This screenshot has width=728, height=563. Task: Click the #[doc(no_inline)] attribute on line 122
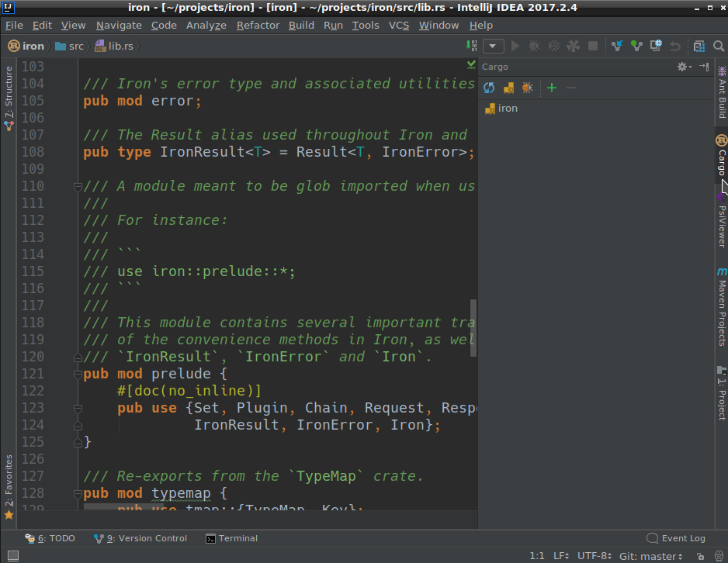189,391
